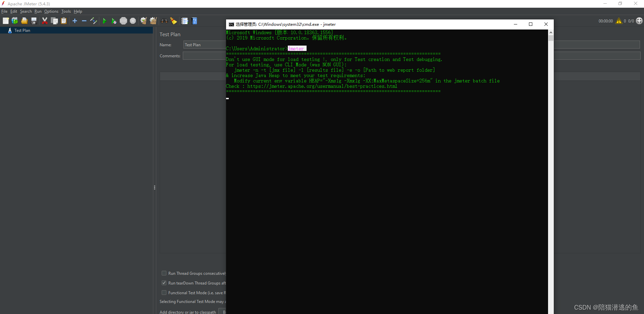
Task: Click the cmd window scrollbar up arrow
Action: [551, 33]
